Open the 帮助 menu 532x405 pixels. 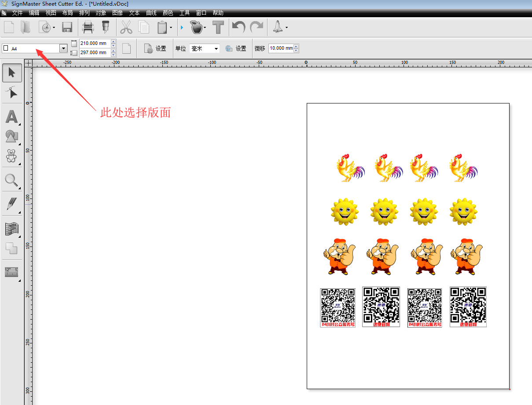click(x=218, y=13)
